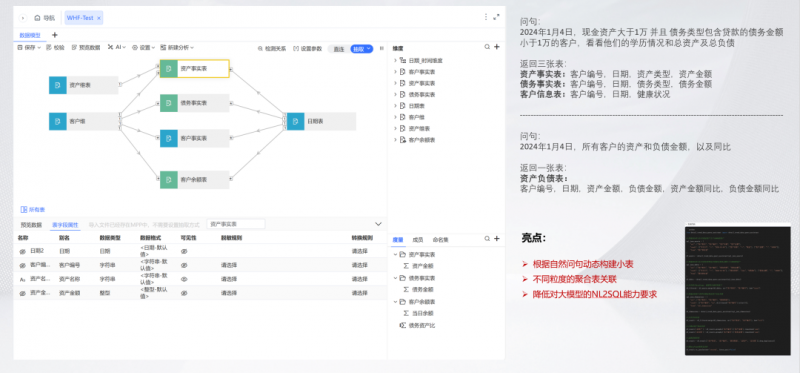
Task: Click the 检测关系 magnifier toolbar icon
Action: click(260, 49)
